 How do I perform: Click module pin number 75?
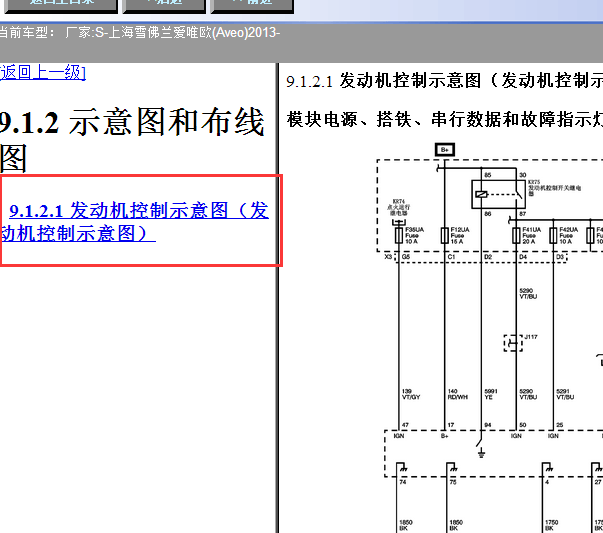(453, 482)
